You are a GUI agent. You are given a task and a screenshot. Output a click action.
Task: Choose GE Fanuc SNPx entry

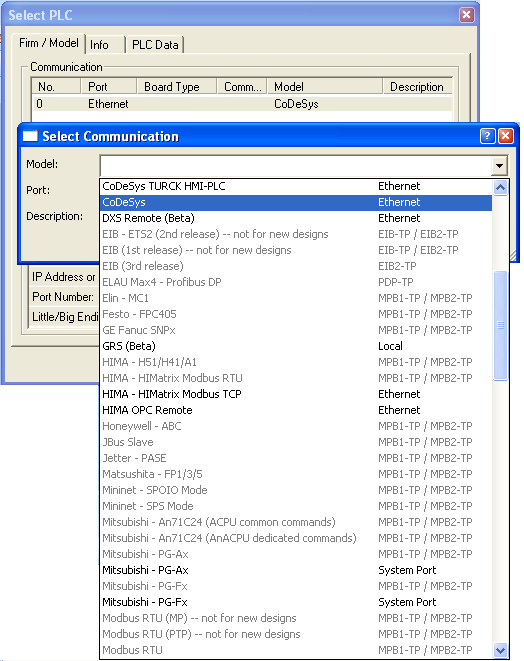pos(296,330)
